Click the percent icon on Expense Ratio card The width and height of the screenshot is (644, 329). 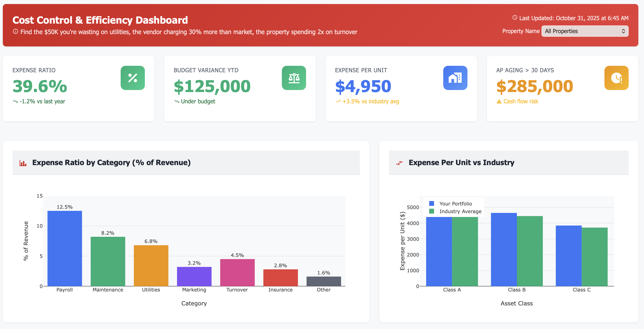pyautogui.click(x=133, y=78)
